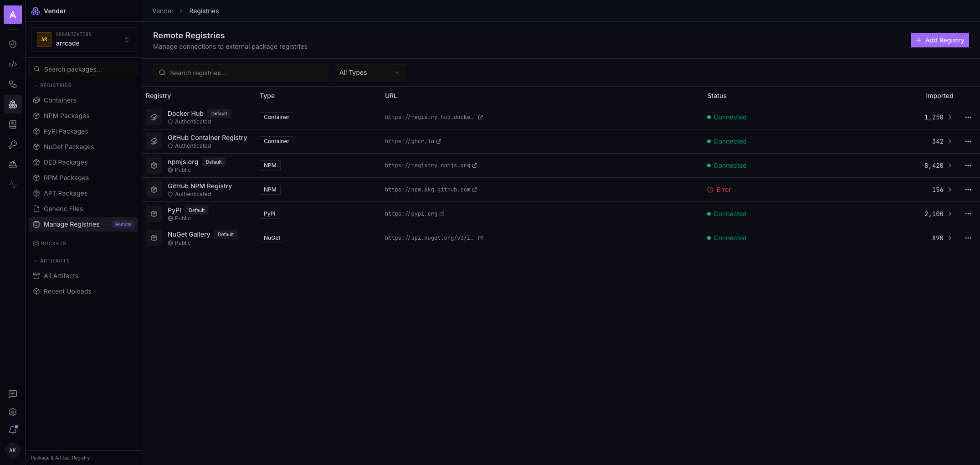Open the AK user avatar
Image resolution: width=980 pixels, height=465 pixels.
[x=13, y=450]
